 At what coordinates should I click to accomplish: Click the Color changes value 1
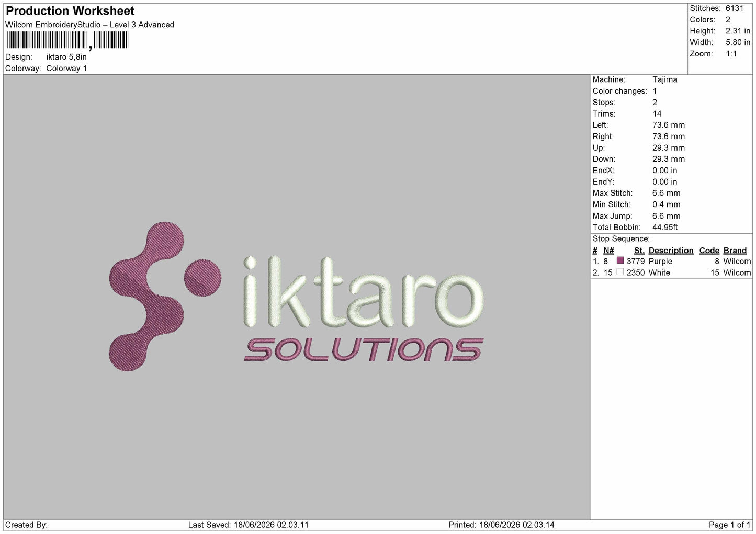[x=655, y=91]
